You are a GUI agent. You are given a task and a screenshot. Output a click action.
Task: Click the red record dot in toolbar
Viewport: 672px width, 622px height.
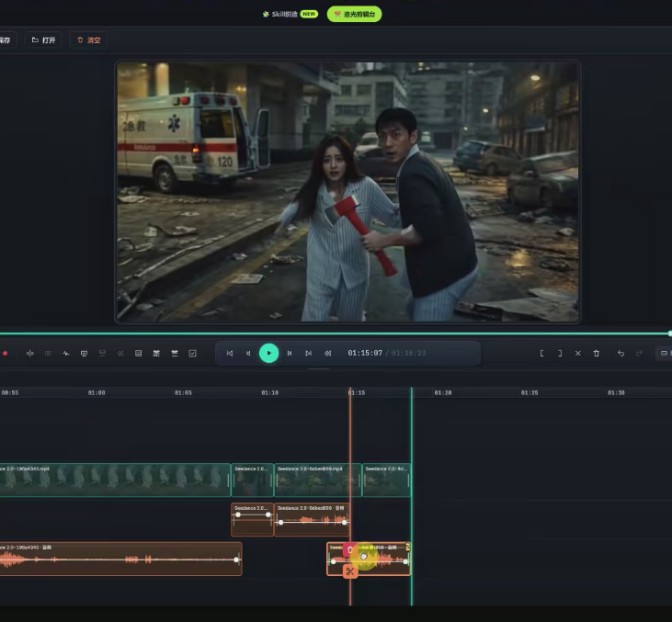click(6, 354)
